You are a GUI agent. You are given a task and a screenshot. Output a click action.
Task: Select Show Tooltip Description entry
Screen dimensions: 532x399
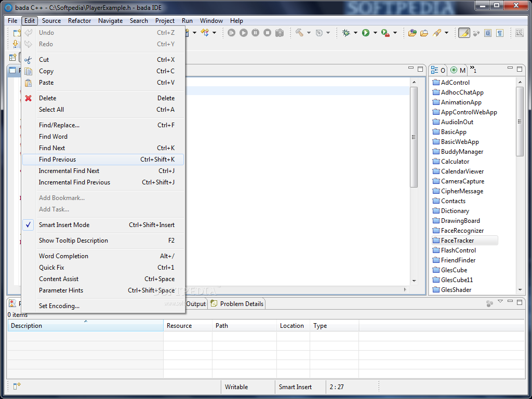pos(103,241)
